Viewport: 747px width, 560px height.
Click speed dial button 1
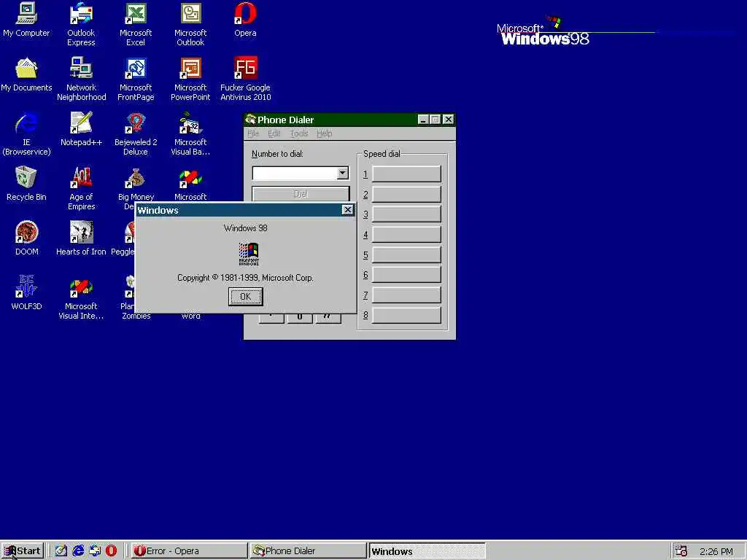coord(406,174)
